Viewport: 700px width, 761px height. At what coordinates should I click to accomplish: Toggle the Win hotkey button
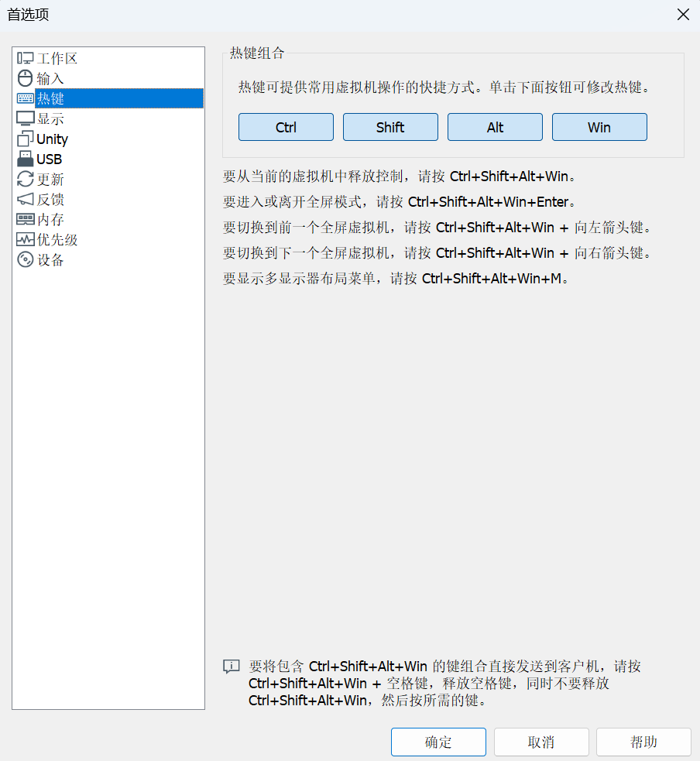coord(599,127)
